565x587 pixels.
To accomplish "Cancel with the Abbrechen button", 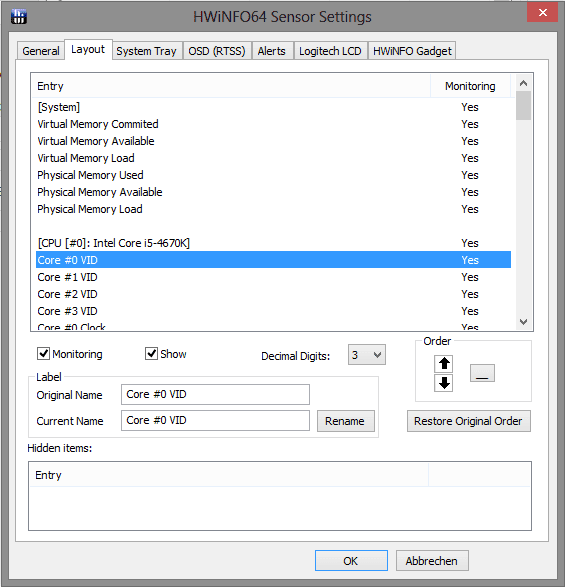I will (x=432, y=561).
